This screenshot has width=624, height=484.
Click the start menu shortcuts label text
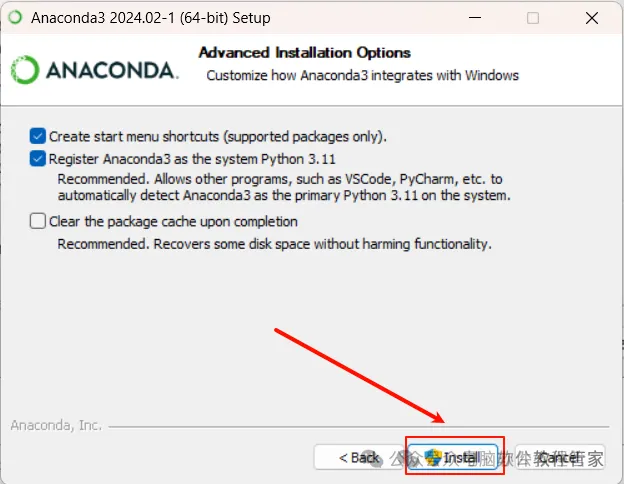(x=218, y=137)
